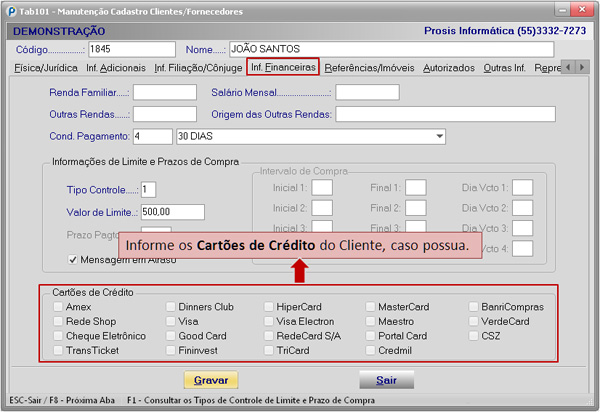This screenshot has height=412, width=600.
Task: Check the Maestro card box
Action: [x=370, y=321]
